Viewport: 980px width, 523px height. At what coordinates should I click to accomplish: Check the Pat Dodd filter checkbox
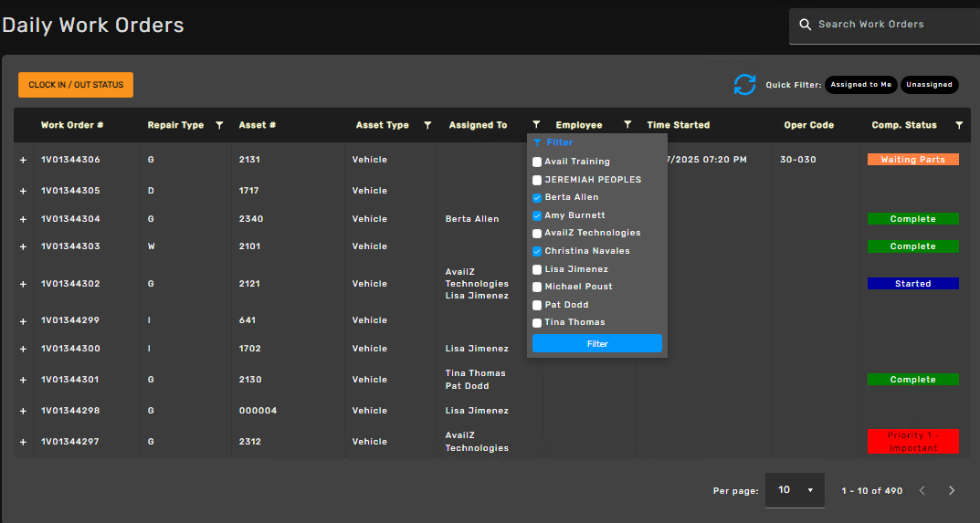[x=537, y=305]
